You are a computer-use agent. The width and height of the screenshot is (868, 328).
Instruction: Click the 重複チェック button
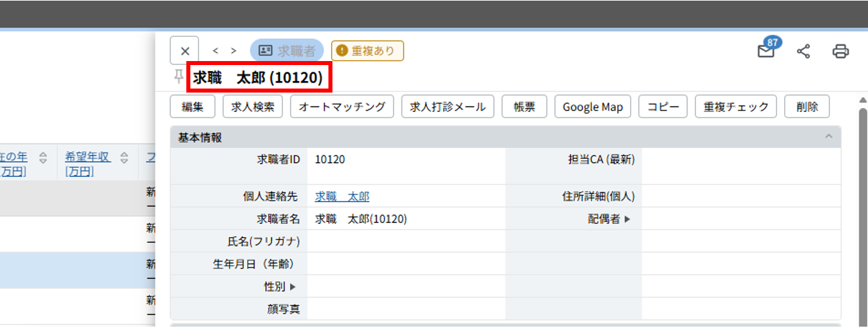click(x=736, y=107)
